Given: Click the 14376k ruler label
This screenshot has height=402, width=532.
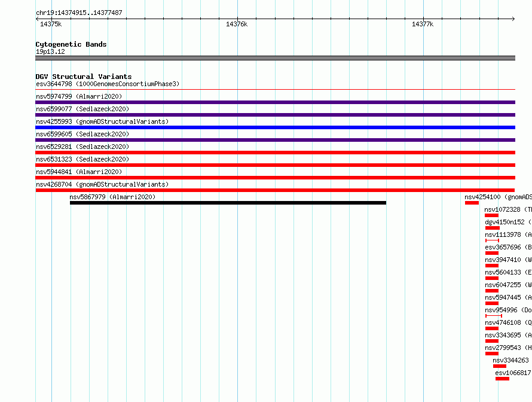Looking at the screenshot, I should 237,24.
